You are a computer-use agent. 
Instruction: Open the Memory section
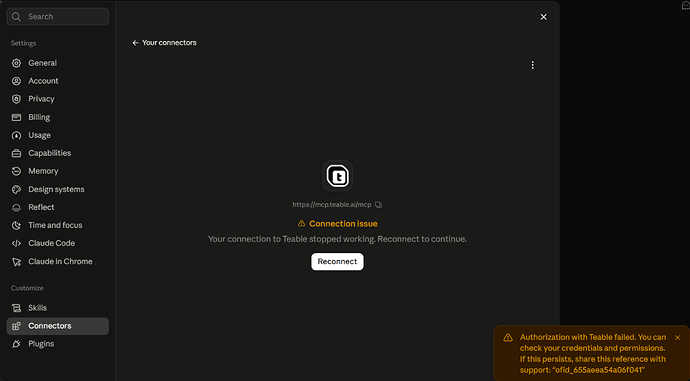[58, 171]
